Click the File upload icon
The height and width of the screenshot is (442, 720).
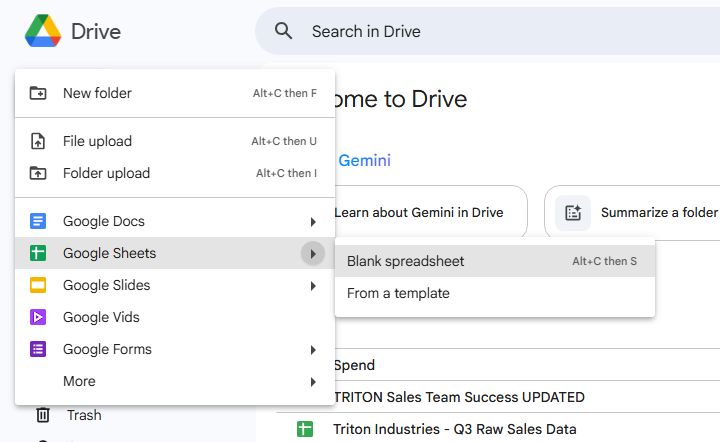(38, 141)
